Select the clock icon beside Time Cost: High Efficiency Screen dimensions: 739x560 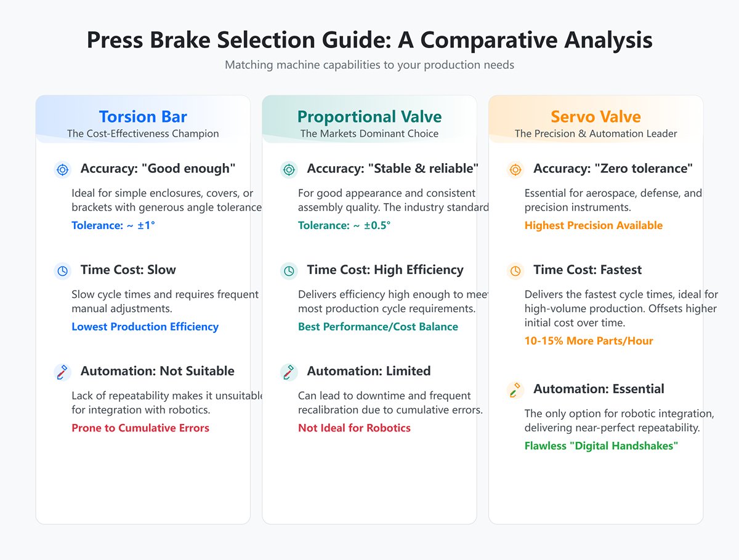click(x=288, y=271)
